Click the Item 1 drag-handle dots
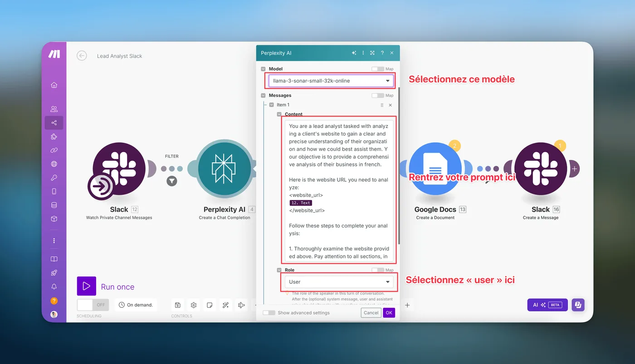The image size is (635, 364). pyautogui.click(x=382, y=105)
